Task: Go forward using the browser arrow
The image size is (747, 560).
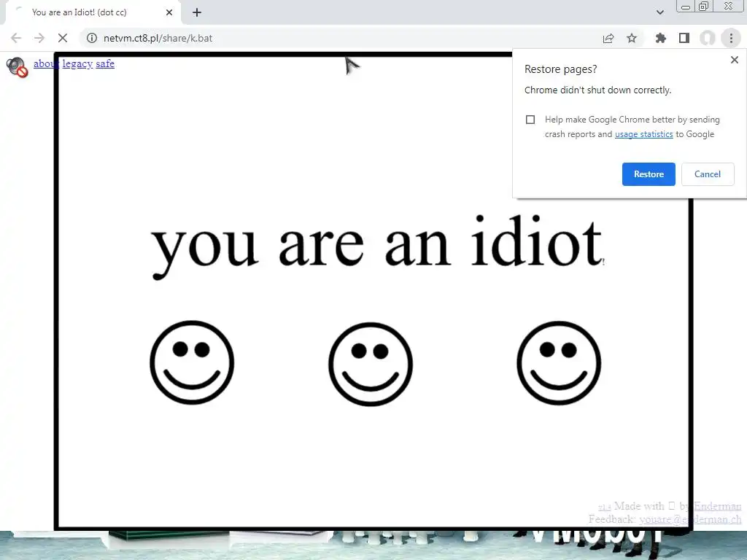Action: click(x=39, y=38)
